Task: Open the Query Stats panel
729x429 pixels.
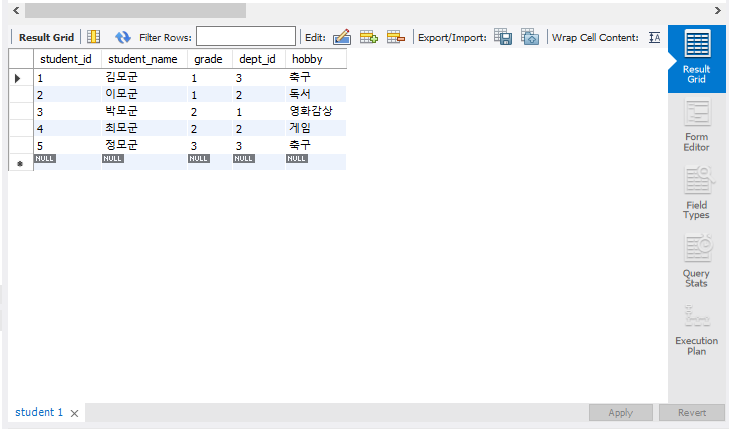Action: pyautogui.click(x=696, y=261)
